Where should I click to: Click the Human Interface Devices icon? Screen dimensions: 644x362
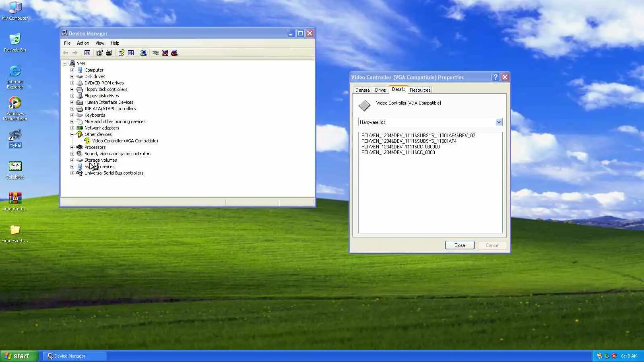point(80,102)
